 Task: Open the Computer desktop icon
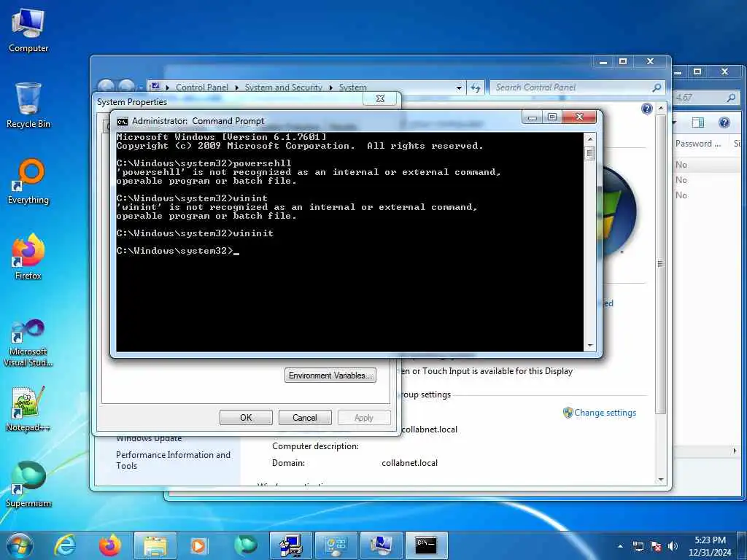(28, 29)
